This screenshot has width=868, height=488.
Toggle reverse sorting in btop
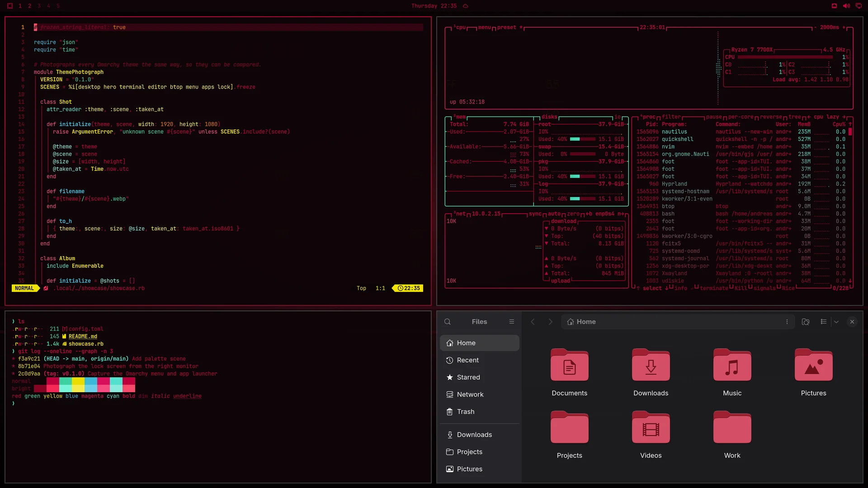click(x=771, y=117)
